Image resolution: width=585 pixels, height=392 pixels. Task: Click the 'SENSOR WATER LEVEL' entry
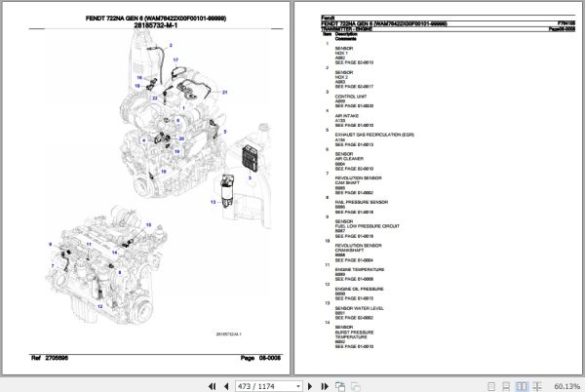click(359, 308)
